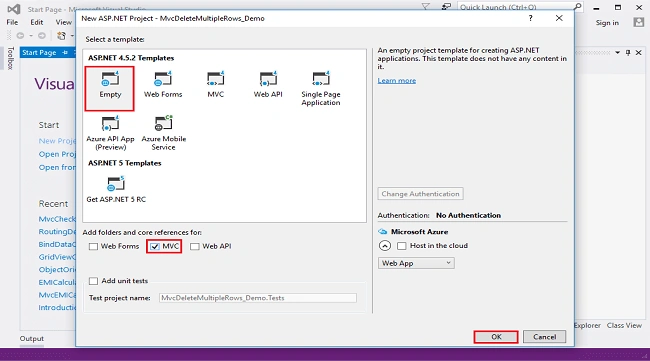Confirm the dialog with OK
The height and width of the screenshot is (361, 650).
coord(496,337)
